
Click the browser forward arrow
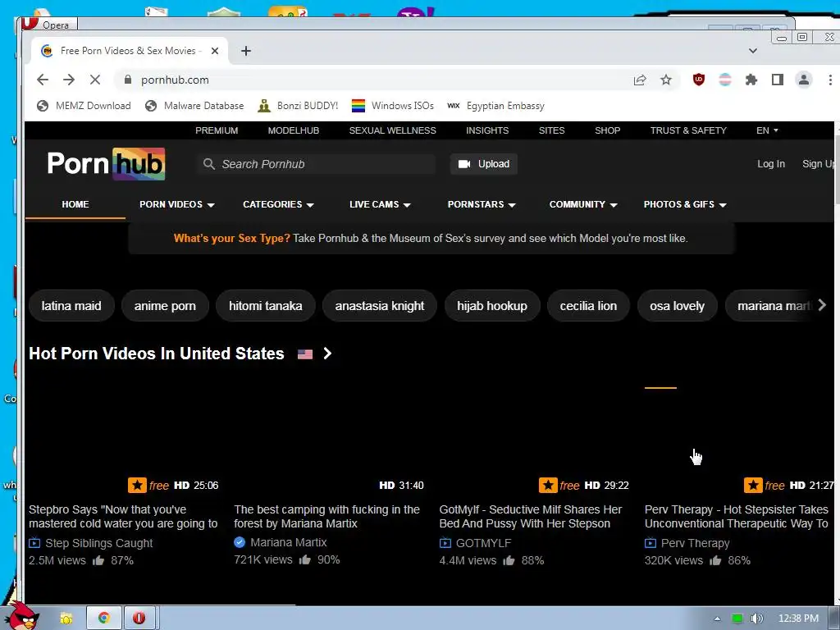(69, 80)
